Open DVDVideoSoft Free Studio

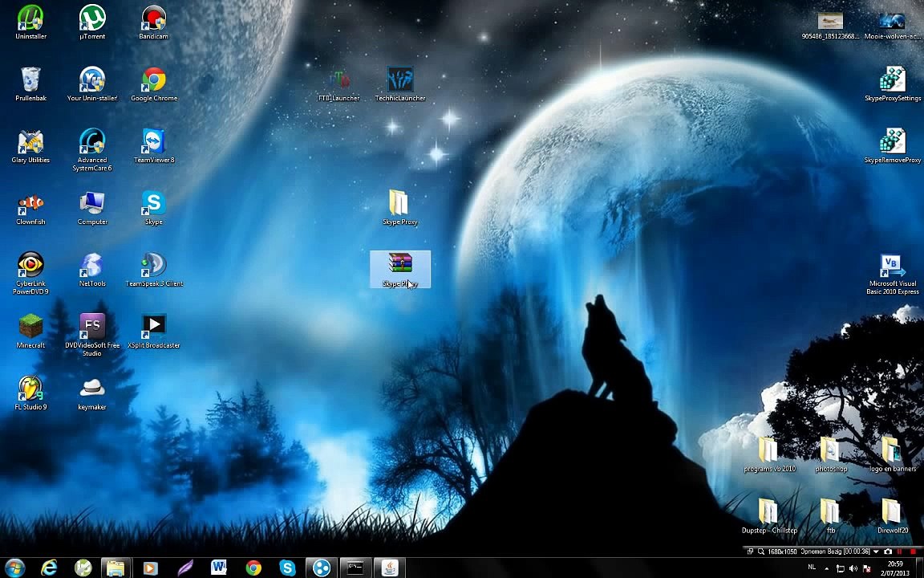(x=92, y=336)
